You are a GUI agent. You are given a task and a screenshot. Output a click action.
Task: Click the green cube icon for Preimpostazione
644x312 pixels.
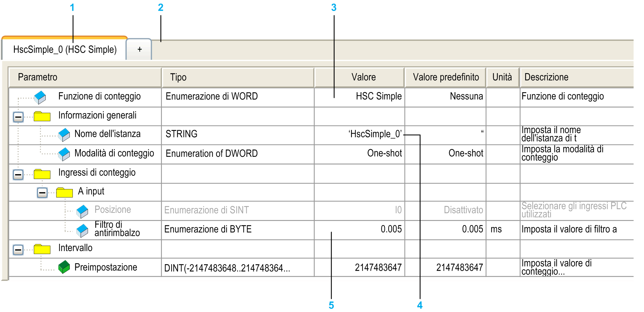click(64, 267)
